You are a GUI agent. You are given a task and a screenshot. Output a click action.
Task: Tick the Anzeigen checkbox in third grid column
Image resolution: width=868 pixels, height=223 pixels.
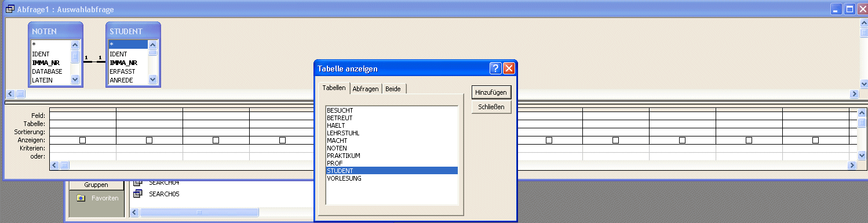pos(216,140)
